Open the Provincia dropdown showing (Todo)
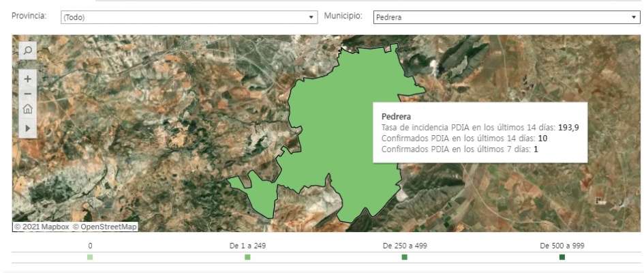 pos(184,18)
